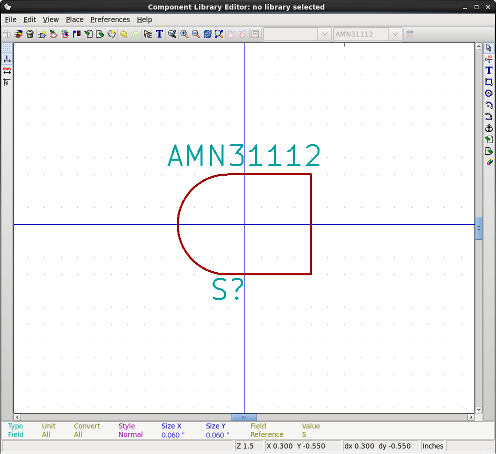Open the View menu
This screenshot has width=496, height=454.
[51, 20]
